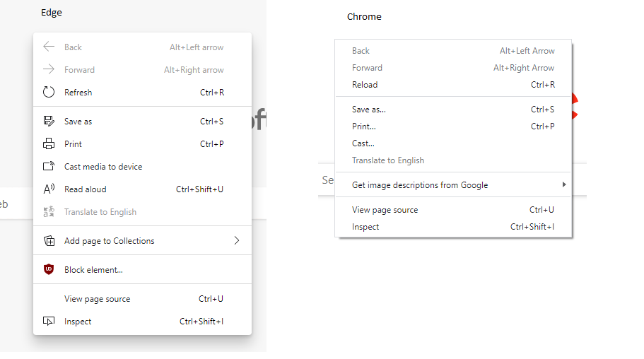Expand Get image descriptions submenu arrow
This screenshot has height=359, width=644.
[x=563, y=185]
